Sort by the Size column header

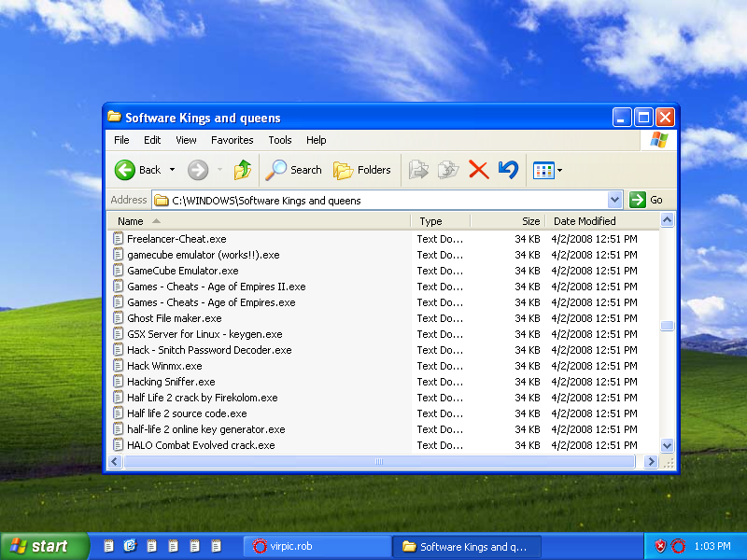click(508, 221)
